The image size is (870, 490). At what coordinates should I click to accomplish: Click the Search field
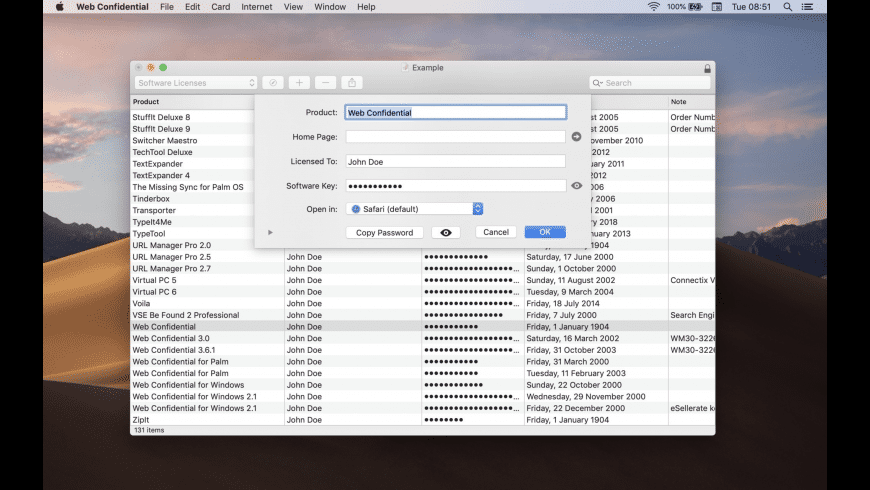[650, 83]
